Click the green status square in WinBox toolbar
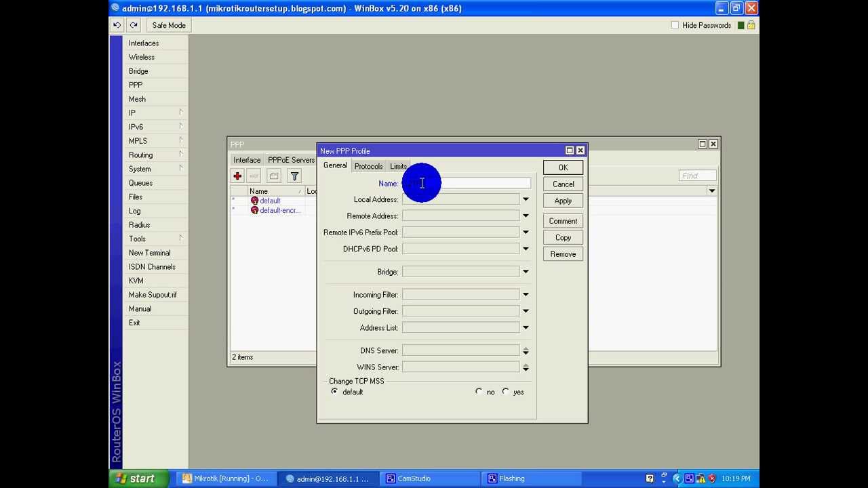The width and height of the screenshot is (868, 488). [x=741, y=25]
